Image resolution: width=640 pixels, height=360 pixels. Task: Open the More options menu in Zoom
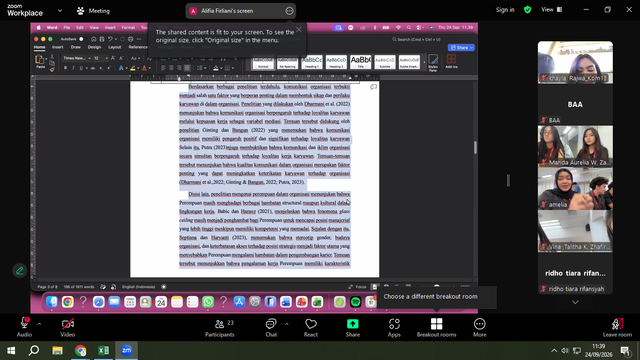(480, 328)
